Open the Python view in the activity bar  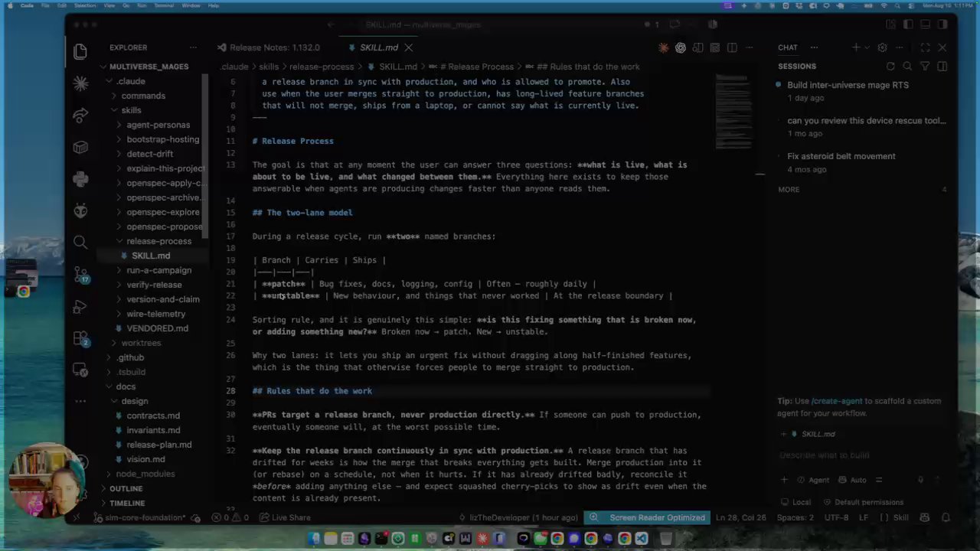tap(80, 179)
